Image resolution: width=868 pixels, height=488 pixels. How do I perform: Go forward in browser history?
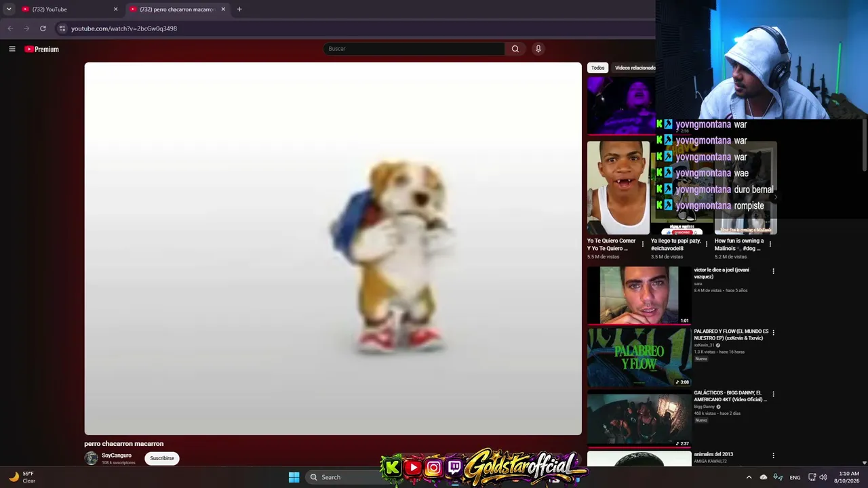coord(26,28)
